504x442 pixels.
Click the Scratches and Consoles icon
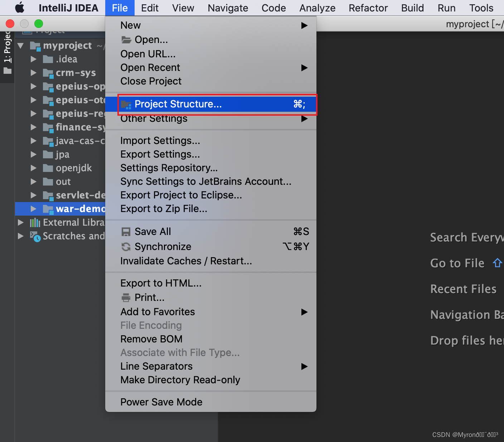[x=35, y=236]
